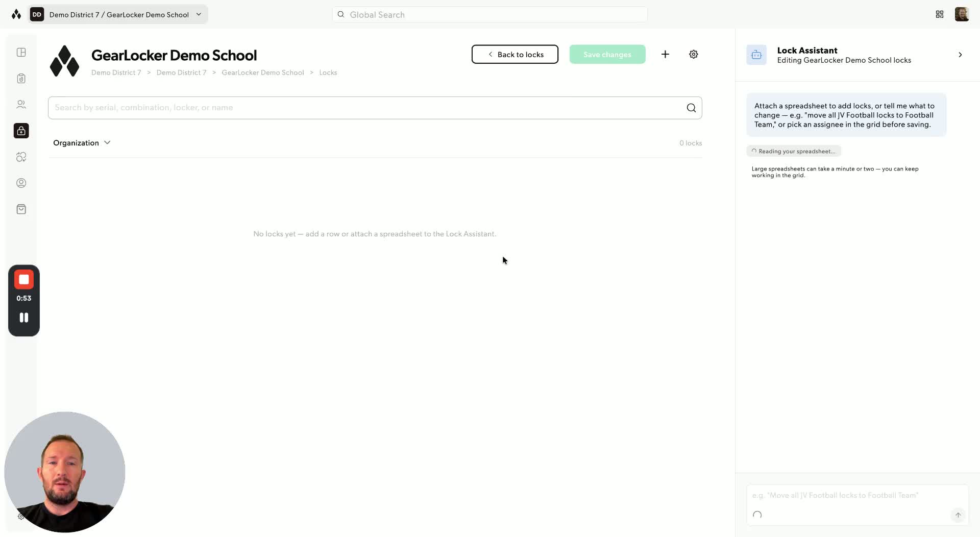Expand the Organization filter dropdown
This screenshot has height=537, width=980.
[82, 143]
